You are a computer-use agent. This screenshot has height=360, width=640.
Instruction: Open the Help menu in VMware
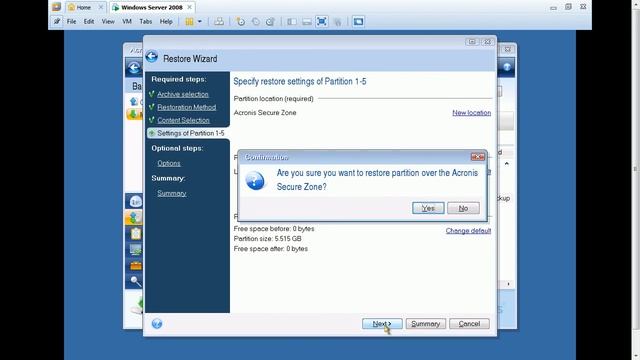pyautogui.click(x=166, y=22)
